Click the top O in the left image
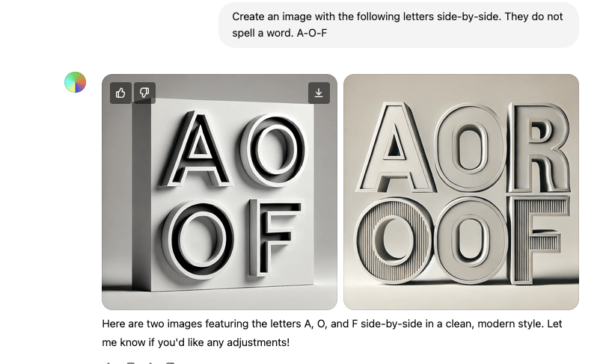609x364 pixels. pyautogui.click(x=274, y=149)
